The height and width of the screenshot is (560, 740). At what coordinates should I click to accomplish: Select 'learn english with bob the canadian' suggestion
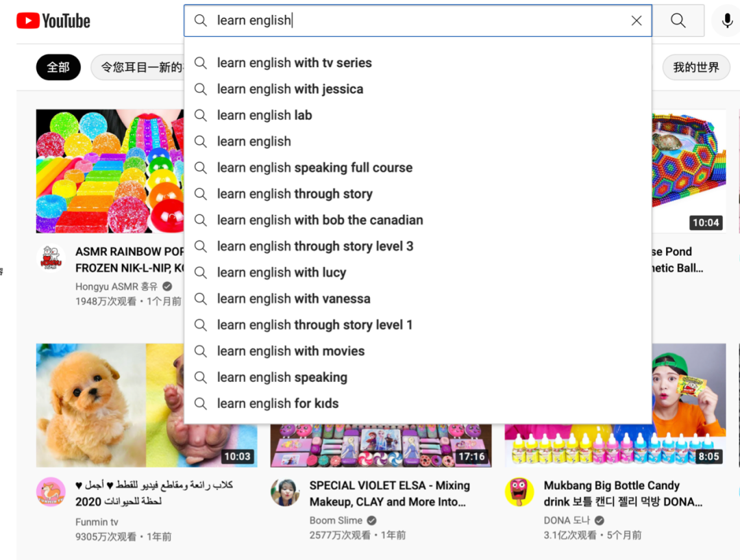[x=320, y=220]
